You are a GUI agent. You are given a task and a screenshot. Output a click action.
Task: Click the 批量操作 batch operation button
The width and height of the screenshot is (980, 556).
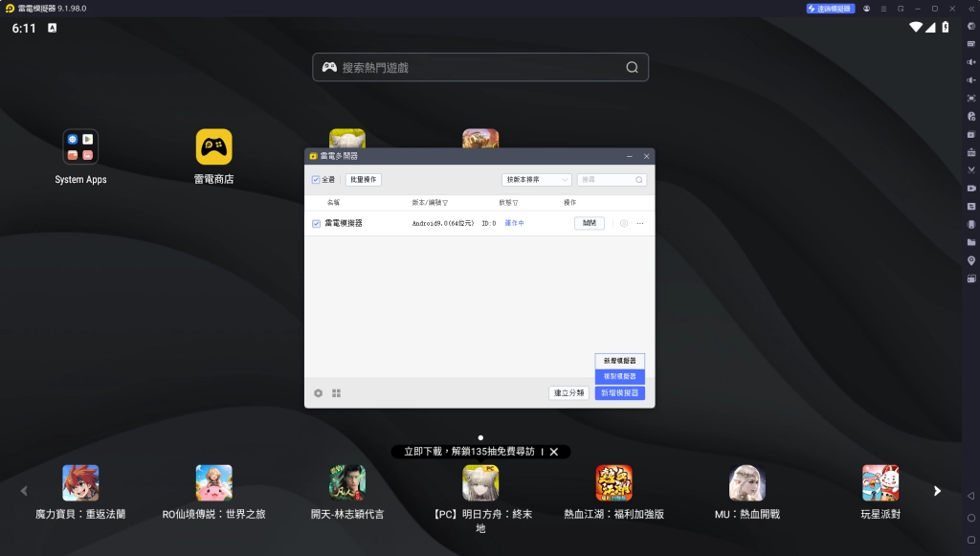(363, 180)
